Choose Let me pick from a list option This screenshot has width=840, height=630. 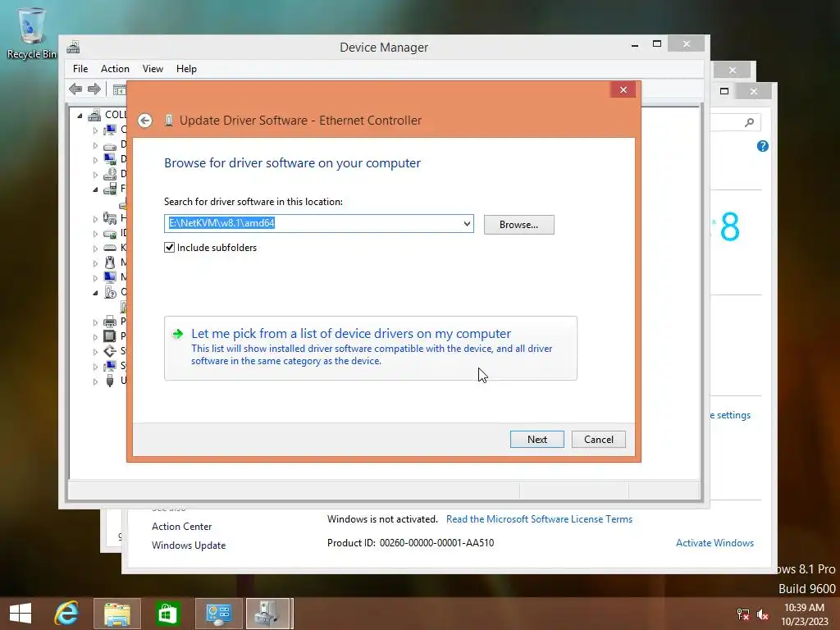(x=371, y=348)
